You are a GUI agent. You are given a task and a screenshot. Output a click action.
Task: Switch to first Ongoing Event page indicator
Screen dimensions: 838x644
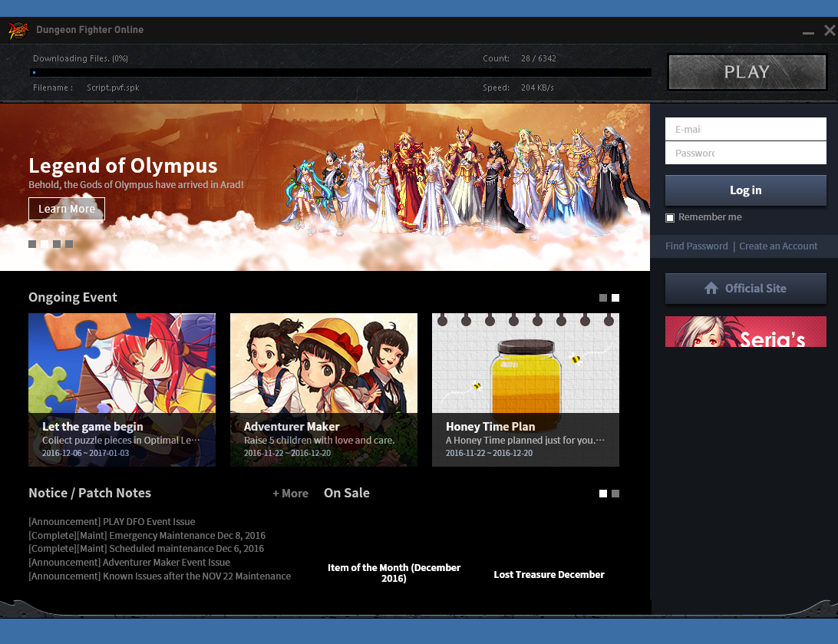(603, 298)
